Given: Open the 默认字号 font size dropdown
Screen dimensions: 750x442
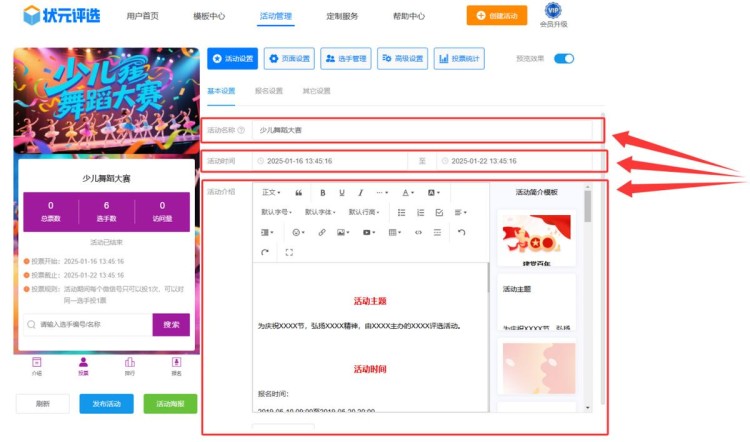Looking at the screenshot, I should [x=278, y=212].
